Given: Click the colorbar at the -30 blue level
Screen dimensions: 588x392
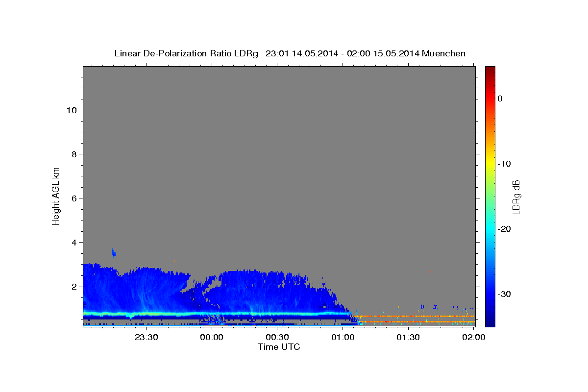Looking at the screenshot, I should click(x=490, y=294).
